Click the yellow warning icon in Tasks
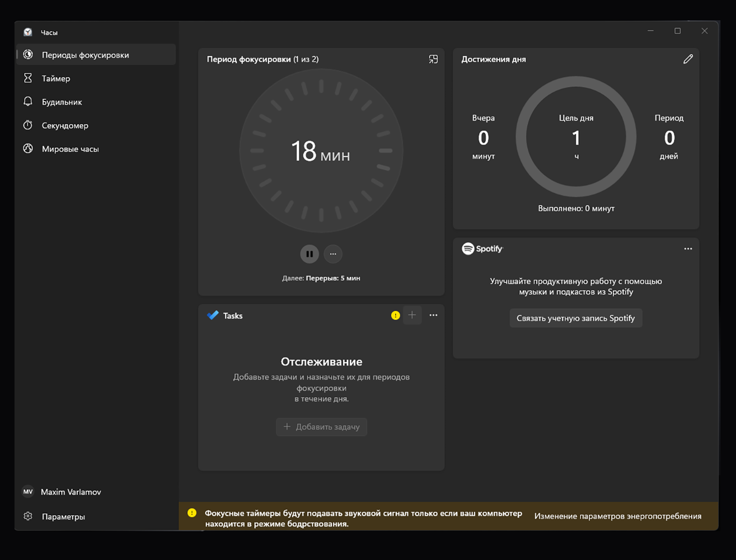The image size is (736, 560). click(396, 315)
